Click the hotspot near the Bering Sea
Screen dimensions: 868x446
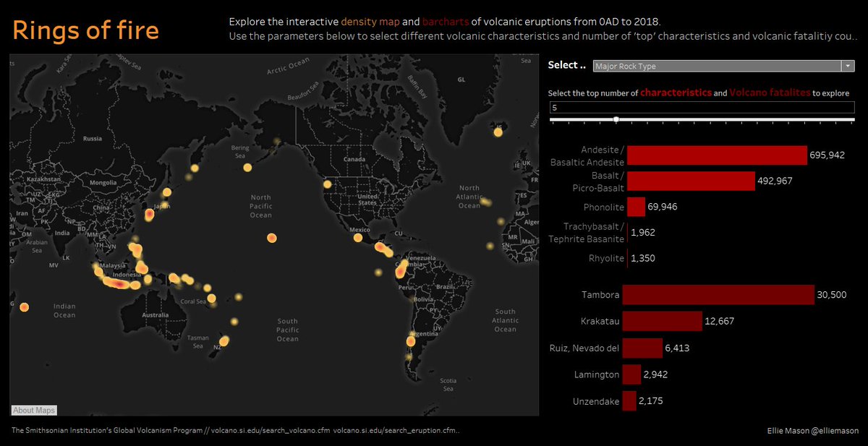coord(247,168)
